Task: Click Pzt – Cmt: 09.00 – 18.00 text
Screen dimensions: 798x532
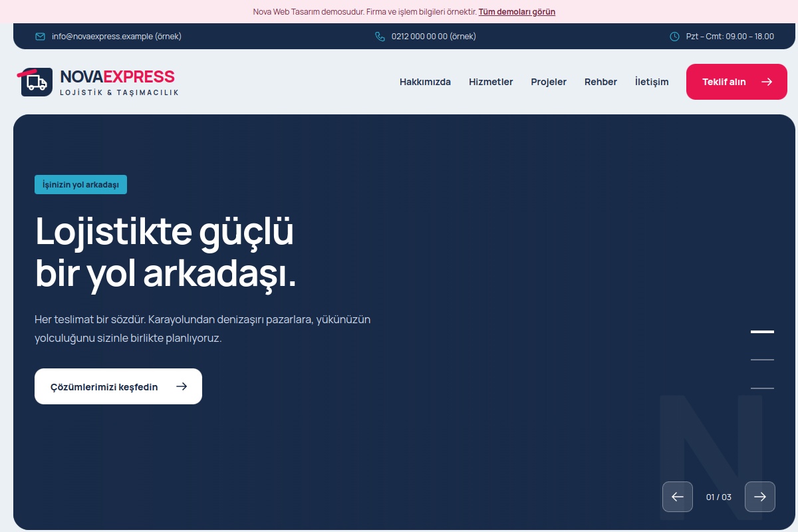Action: pyautogui.click(x=730, y=37)
